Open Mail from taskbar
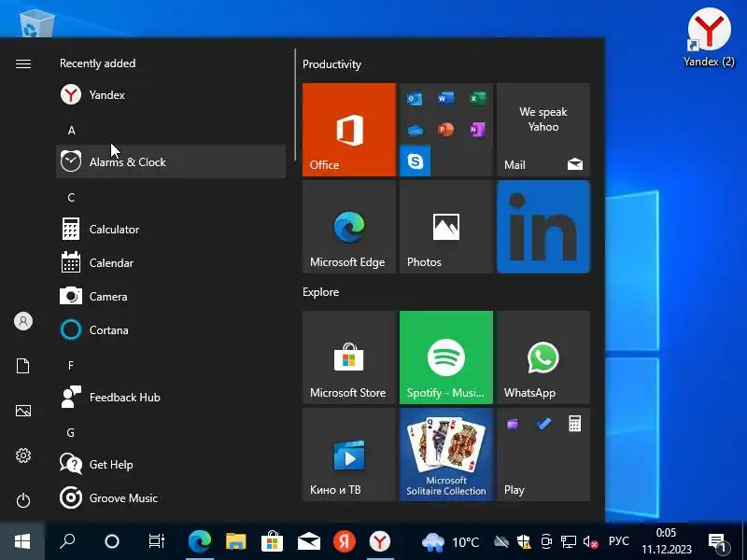Screen dimensions: 747x560 click(309, 541)
